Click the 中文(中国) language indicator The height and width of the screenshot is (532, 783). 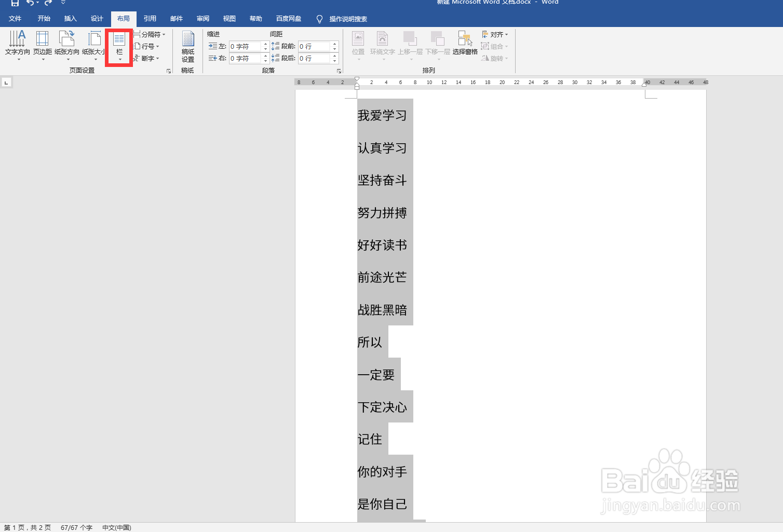point(116,527)
